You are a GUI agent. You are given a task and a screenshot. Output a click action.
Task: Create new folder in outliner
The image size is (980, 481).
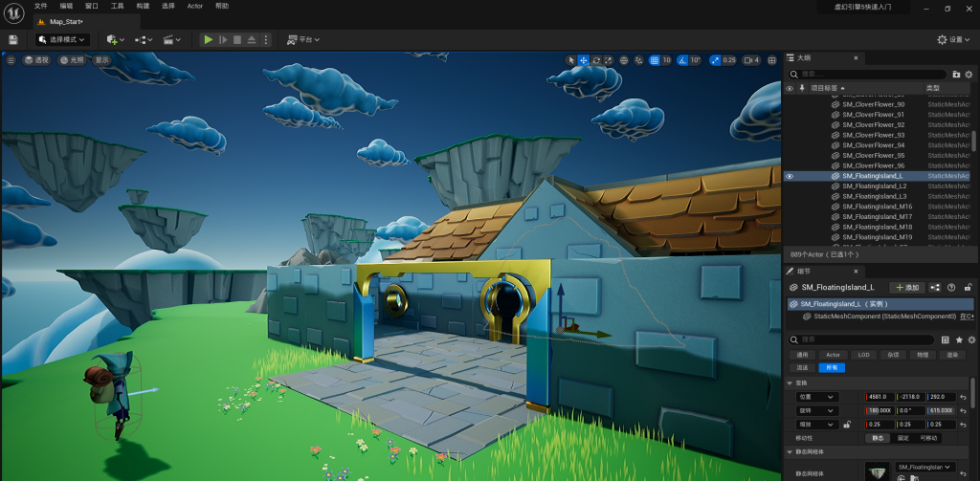956,74
